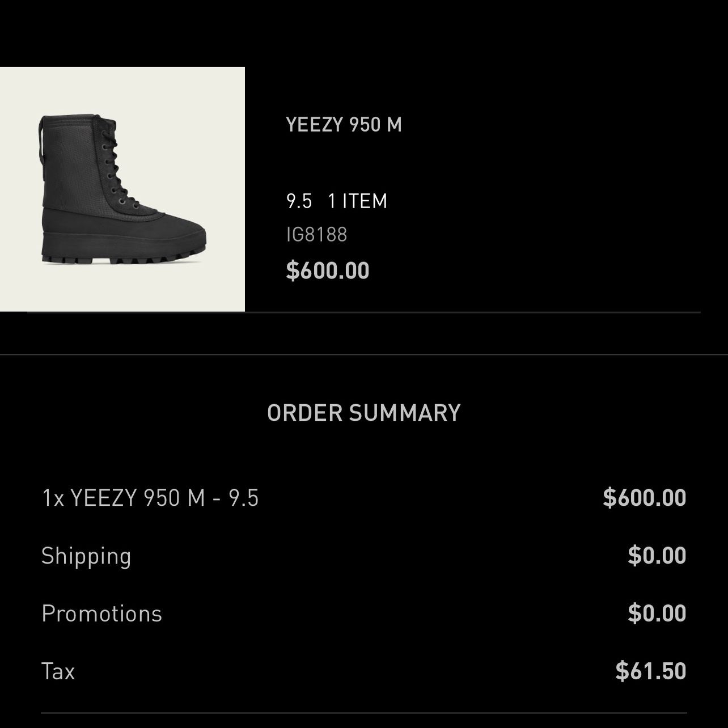Click the size 9.5 label

click(299, 201)
